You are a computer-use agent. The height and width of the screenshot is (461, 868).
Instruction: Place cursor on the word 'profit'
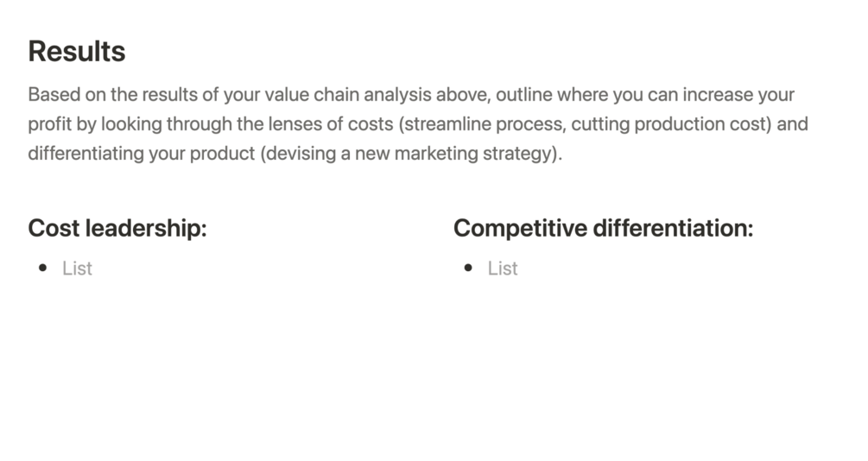(x=49, y=124)
